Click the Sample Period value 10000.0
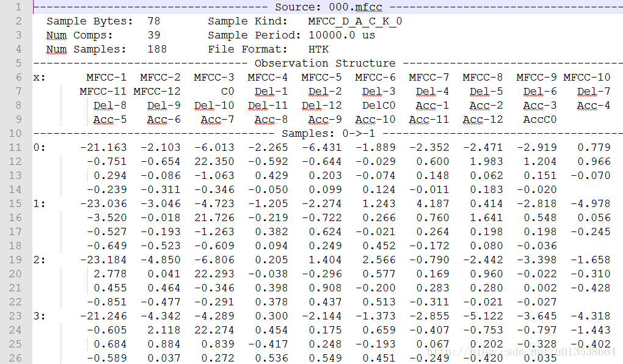Screen dimensions: 623x364 click(x=332, y=35)
